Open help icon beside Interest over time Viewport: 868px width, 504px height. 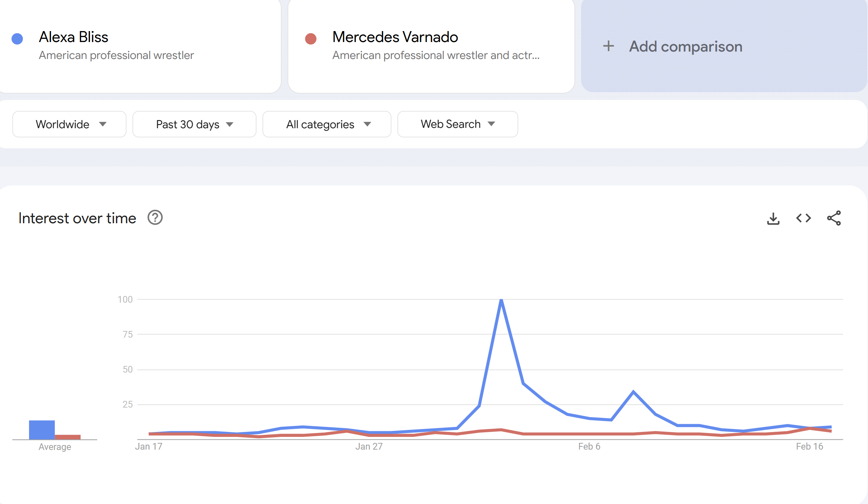pos(155,218)
